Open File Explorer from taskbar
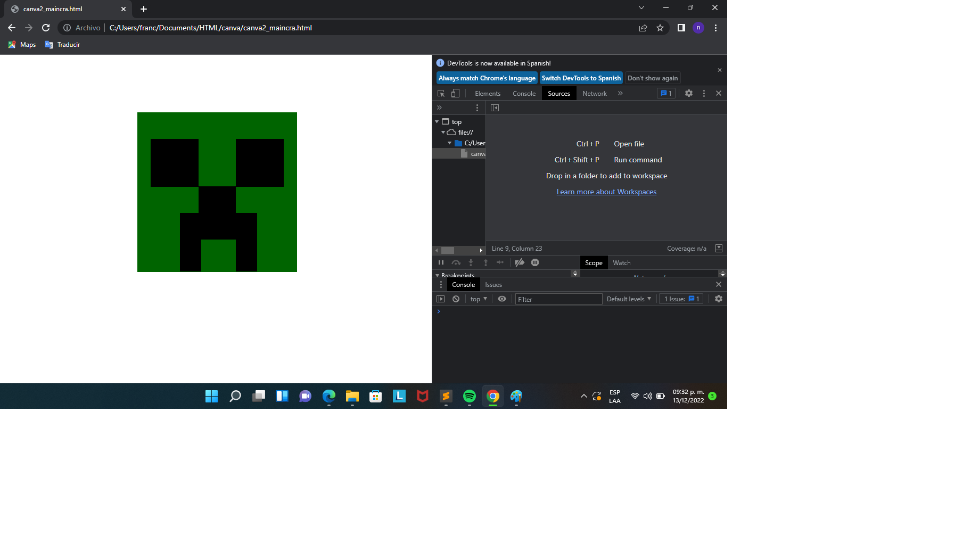 click(352, 396)
